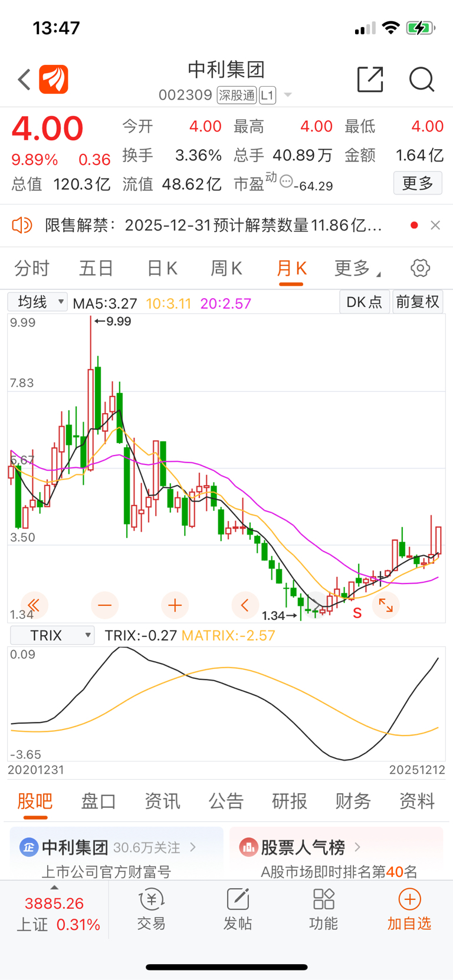Image resolution: width=453 pixels, height=980 pixels.
Task: Tap the L1 level badge
Action: pyautogui.click(x=267, y=95)
